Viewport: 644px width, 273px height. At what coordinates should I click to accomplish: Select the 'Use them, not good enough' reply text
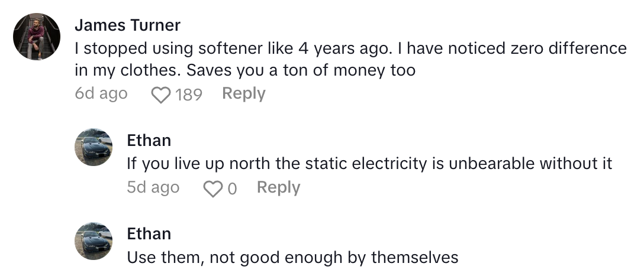tap(292, 258)
